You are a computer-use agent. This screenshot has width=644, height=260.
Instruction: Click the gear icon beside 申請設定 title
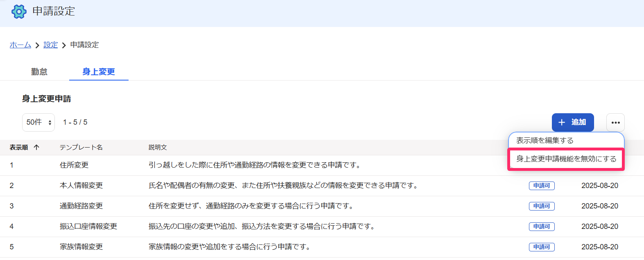pos(19,11)
